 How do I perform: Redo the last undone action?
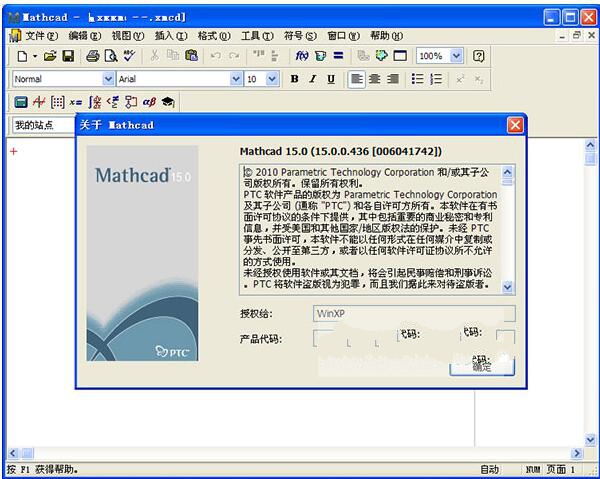(234, 56)
